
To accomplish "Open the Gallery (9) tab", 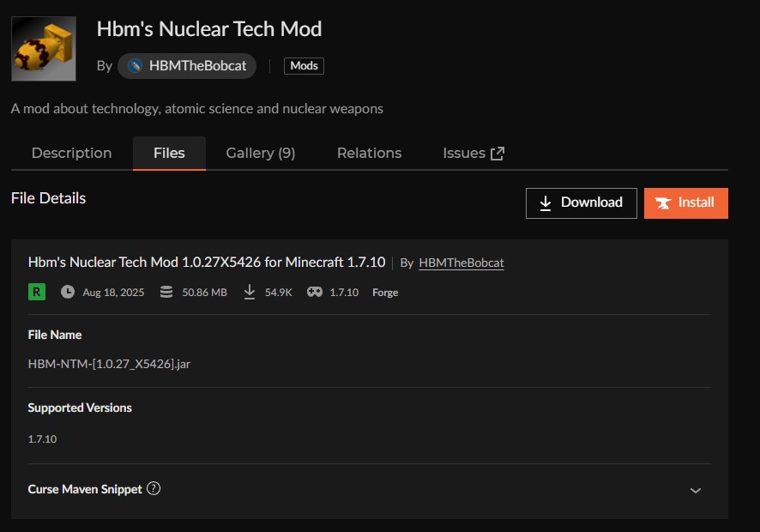I will (260, 153).
